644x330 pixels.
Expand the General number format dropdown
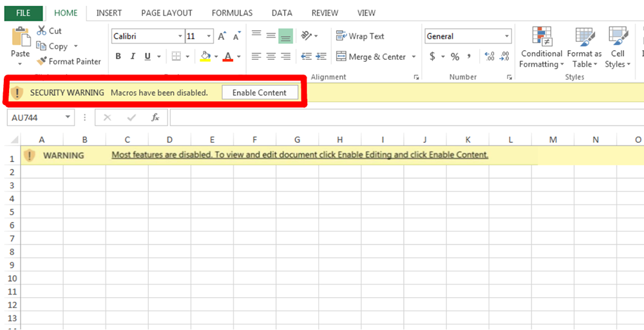[x=507, y=37]
